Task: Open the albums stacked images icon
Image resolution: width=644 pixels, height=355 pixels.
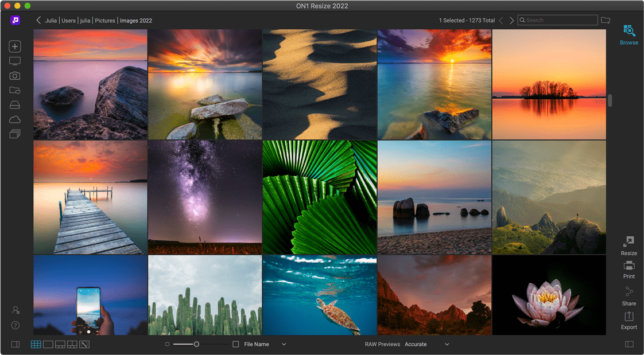Action: 15,134
